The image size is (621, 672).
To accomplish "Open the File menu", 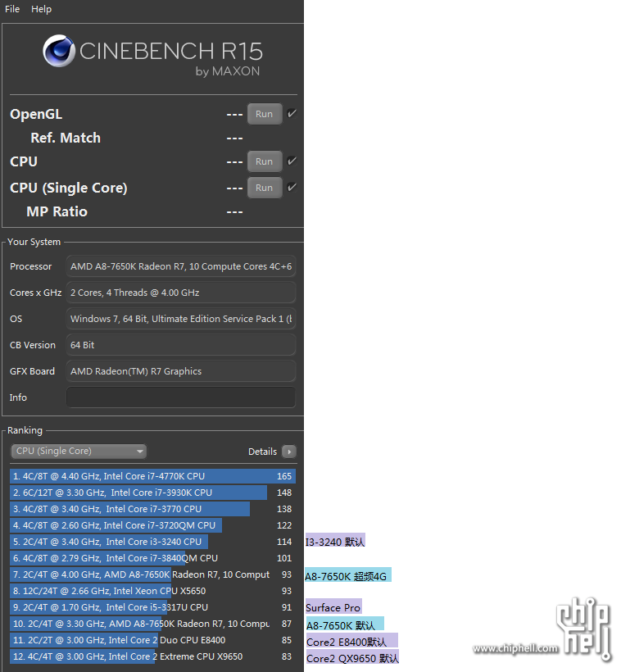I will click(12, 9).
